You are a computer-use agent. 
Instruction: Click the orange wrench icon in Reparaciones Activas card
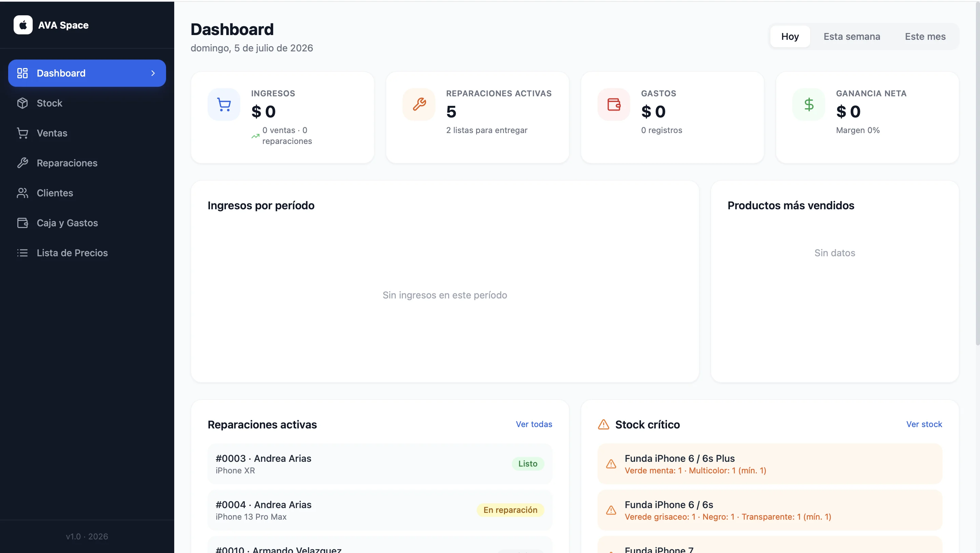tap(419, 104)
